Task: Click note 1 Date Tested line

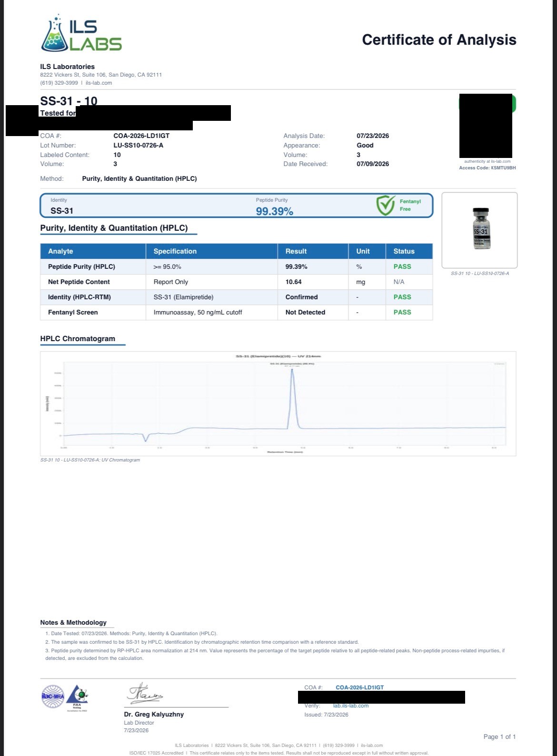Action: tap(131, 633)
